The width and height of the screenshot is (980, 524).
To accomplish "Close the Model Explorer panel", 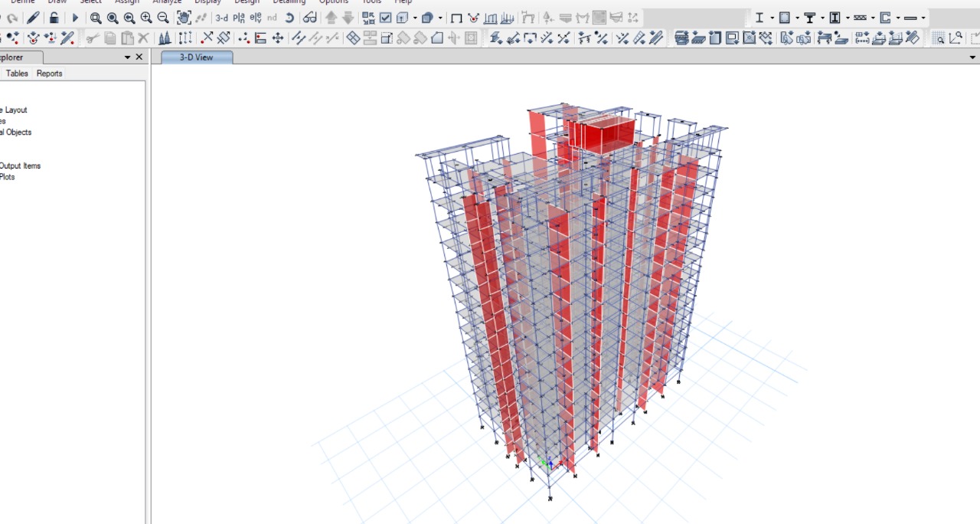I will [139, 57].
